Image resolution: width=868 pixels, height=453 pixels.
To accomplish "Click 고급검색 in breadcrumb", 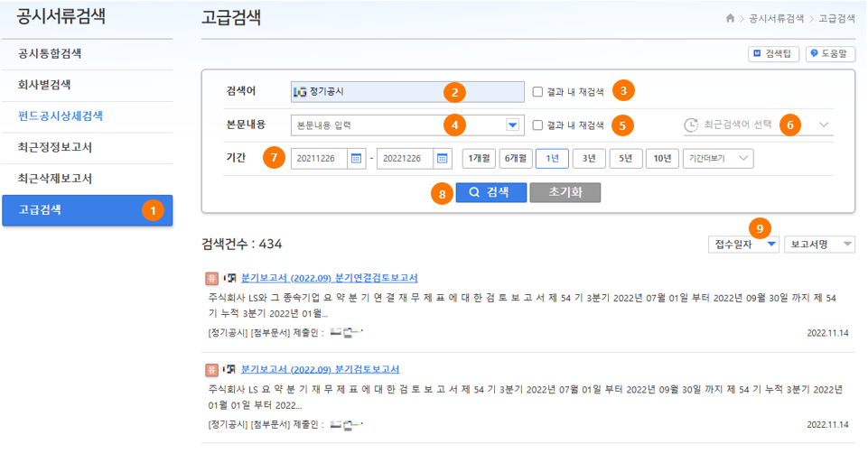I will coord(836,19).
